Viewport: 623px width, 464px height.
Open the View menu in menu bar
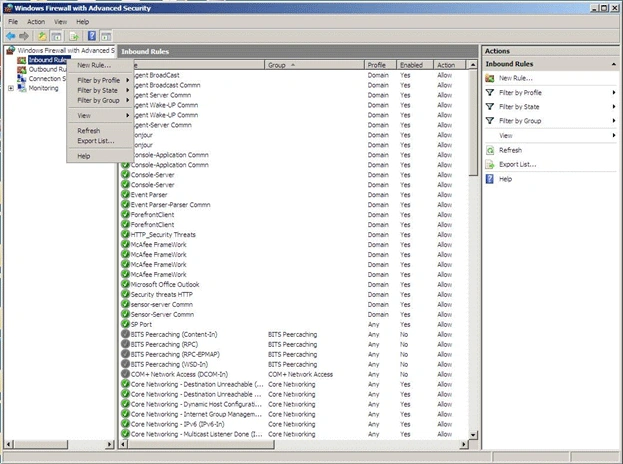pos(60,22)
